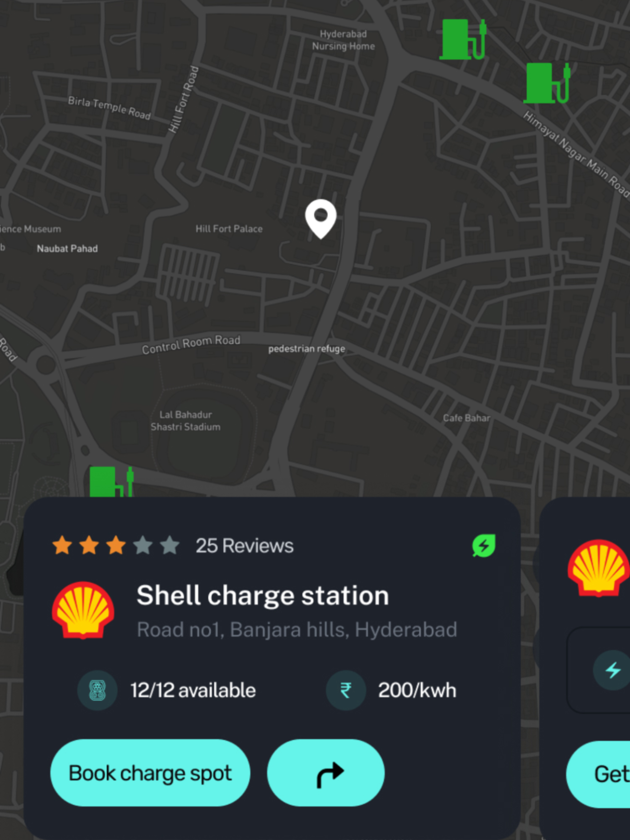Click the lightning bolt icon on the next card
This screenshot has height=840, width=630.
point(612,670)
